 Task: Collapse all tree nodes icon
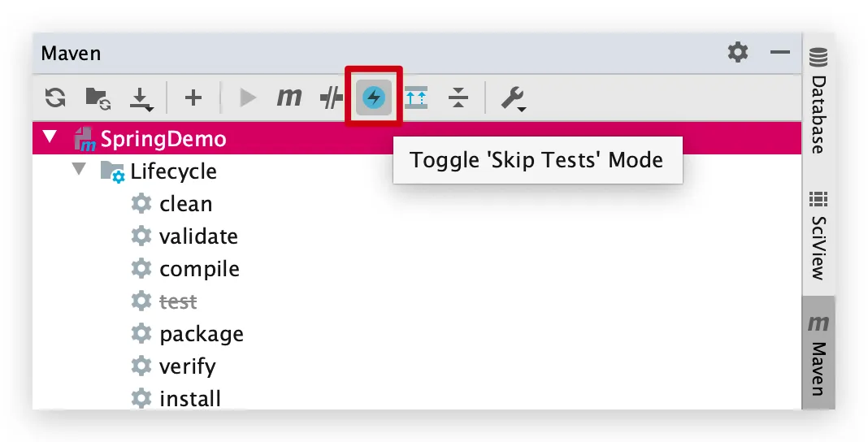click(x=458, y=98)
